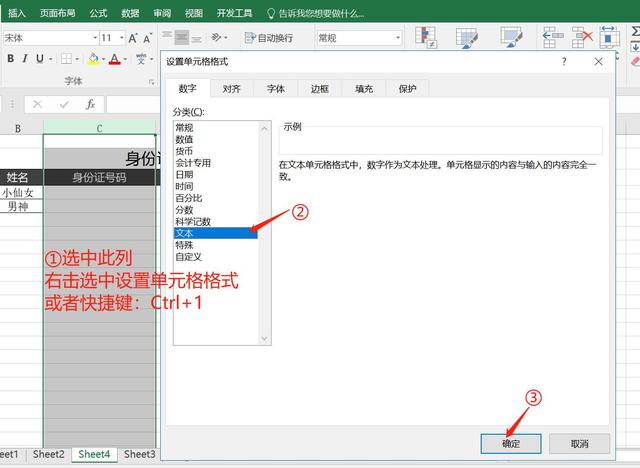Select 文本 in the category list
Screen dimensions: 640x468
coord(216,233)
